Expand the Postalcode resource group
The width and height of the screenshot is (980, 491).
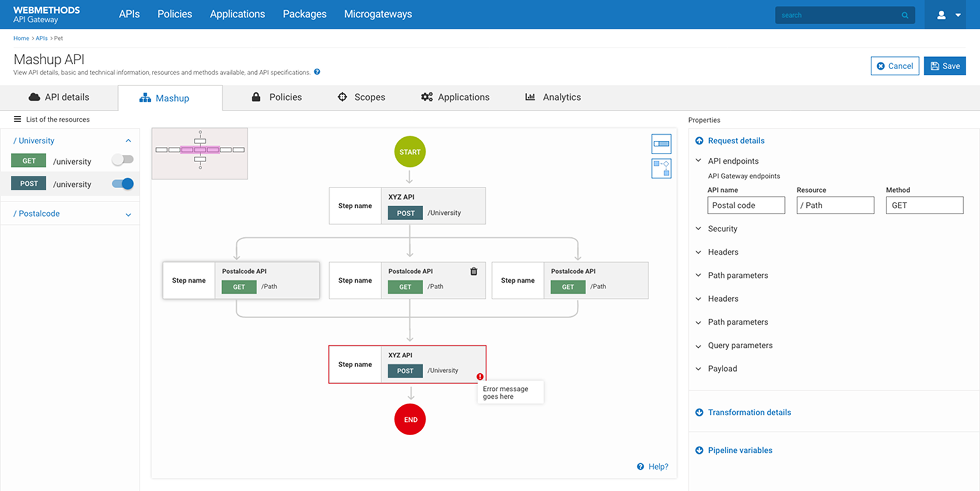(128, 214)
